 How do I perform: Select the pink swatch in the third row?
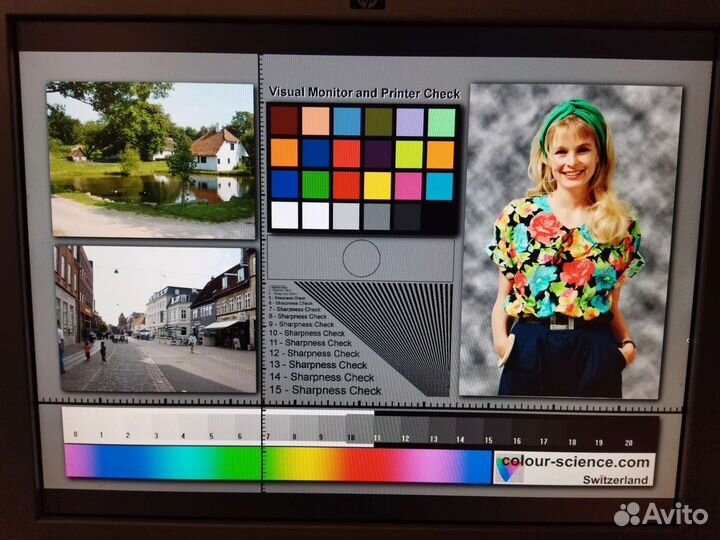(x=408, y=186)
